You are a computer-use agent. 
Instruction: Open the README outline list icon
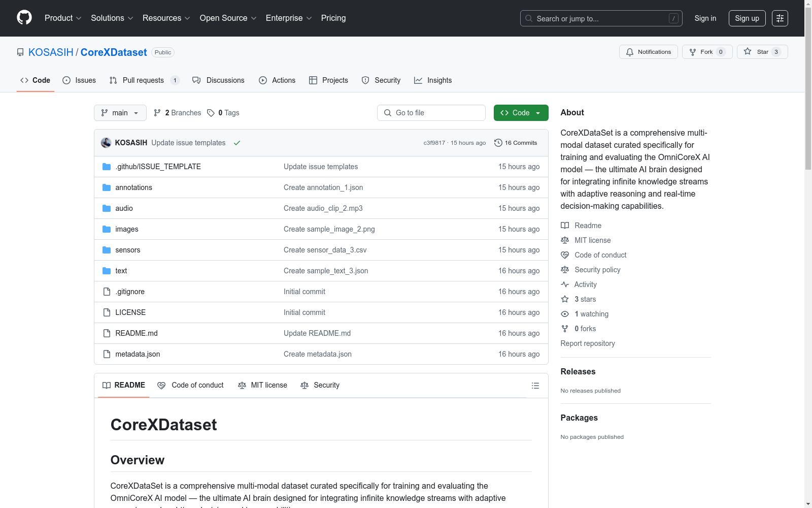pyautogui.click(x=535, y=386)
